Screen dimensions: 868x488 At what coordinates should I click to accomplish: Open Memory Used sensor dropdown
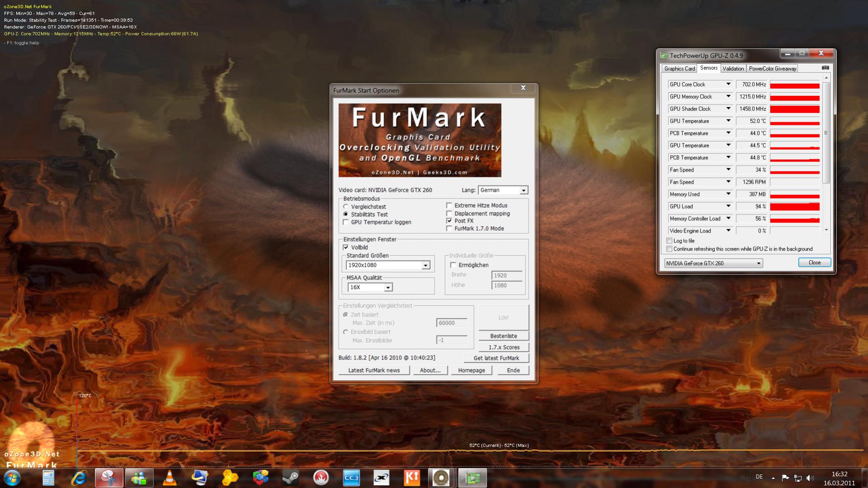[x=728, y=194]
